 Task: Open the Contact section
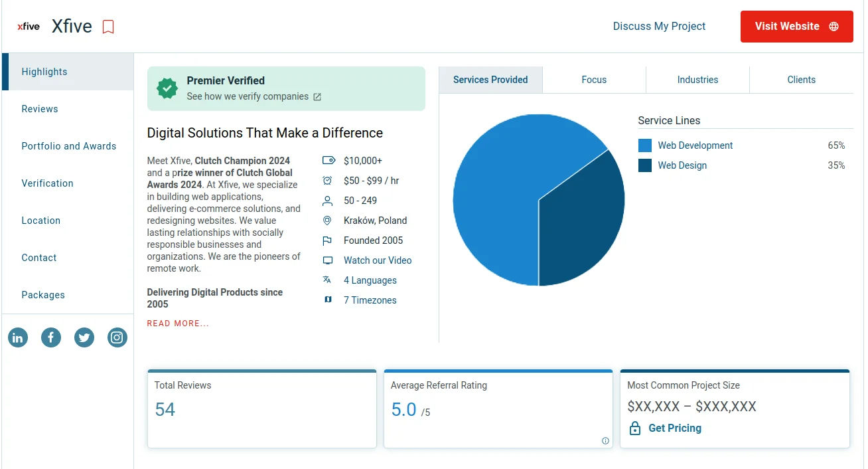coord(68,258)
